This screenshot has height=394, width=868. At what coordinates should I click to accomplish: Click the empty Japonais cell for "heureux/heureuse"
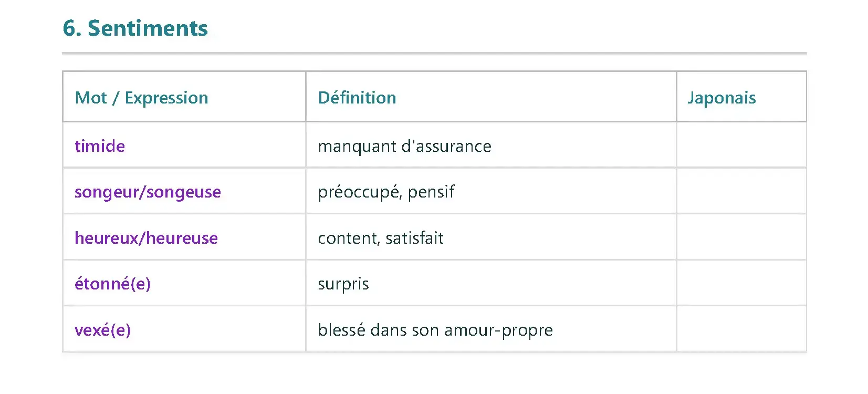point(741,237)
